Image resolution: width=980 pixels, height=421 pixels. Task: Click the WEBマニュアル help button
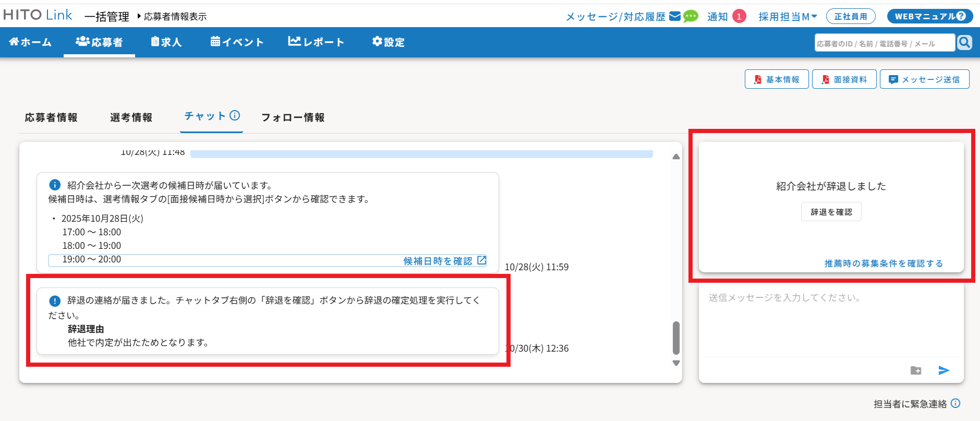click(x=929, y=16)
